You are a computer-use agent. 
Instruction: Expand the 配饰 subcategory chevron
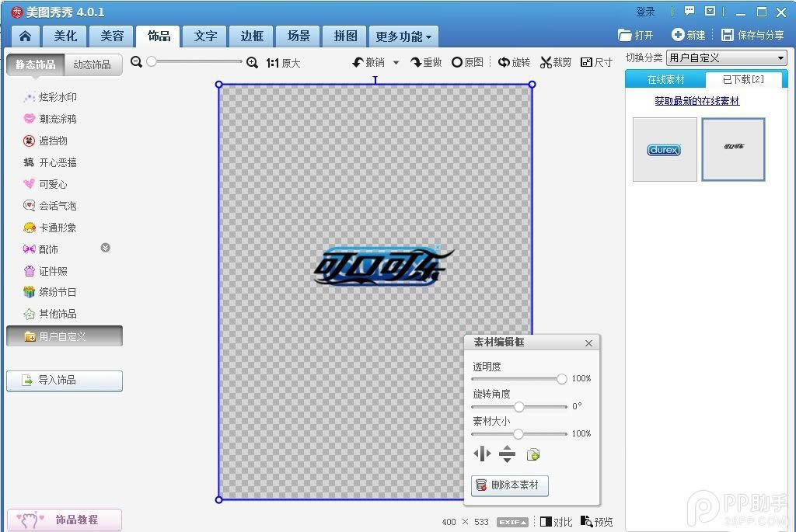click(106, 248)
